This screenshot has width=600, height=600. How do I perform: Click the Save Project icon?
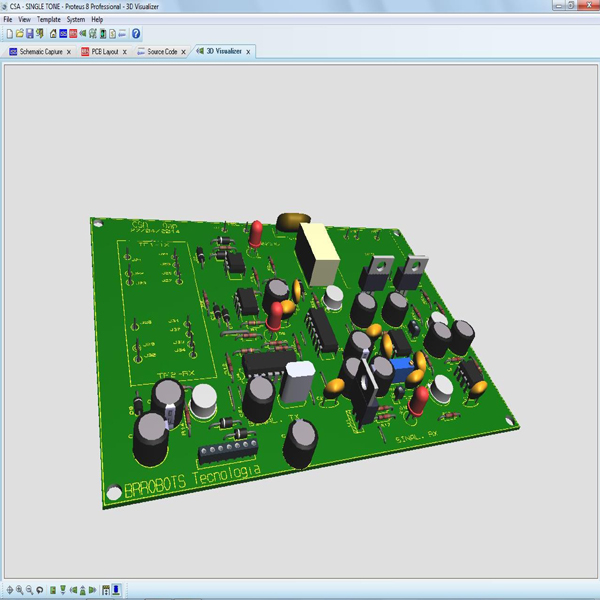pyautogui.click(x=30, y=34)
